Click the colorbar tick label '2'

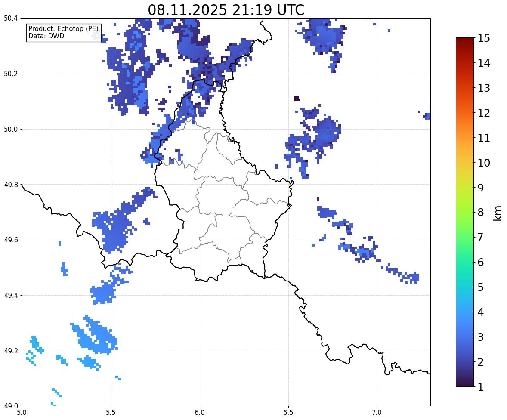[481, 362]
